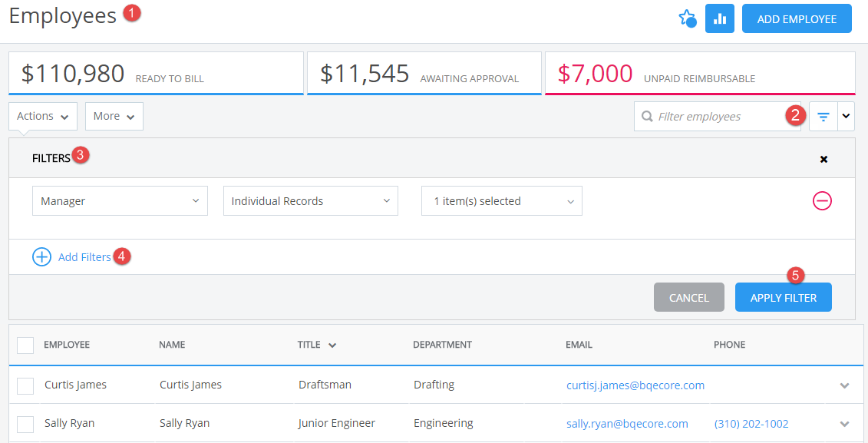The image size is (868, 443).
Task: Expand the Curtis James row chevron
Action: (845, 385)
